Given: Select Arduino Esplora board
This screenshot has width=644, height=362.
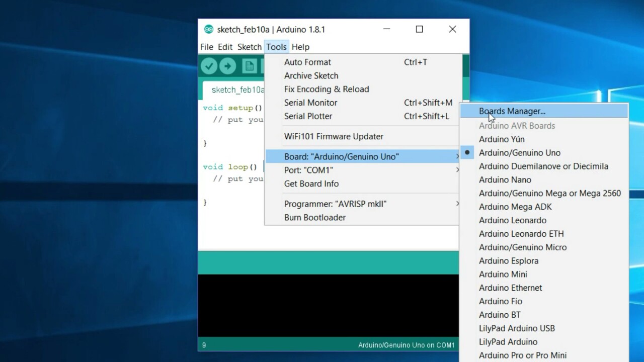Looking at the screenshot, I should [544, 261].
